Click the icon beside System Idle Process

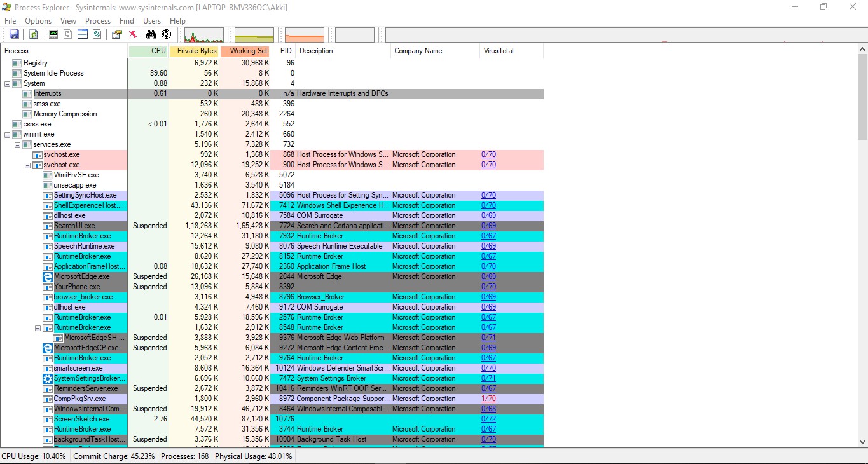[17, 73]
